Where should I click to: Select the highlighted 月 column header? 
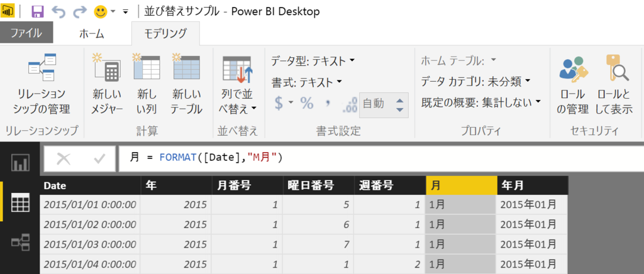461,185
